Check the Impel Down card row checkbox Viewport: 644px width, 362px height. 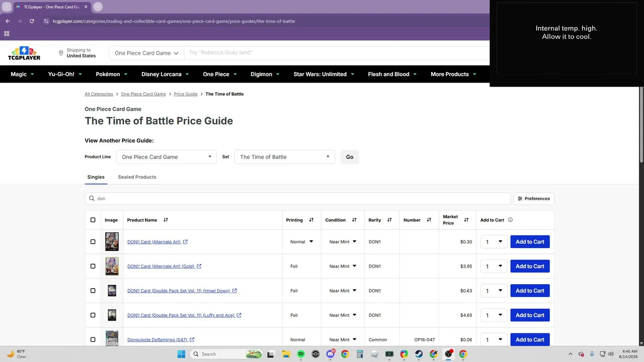click(x=93, y=291)
